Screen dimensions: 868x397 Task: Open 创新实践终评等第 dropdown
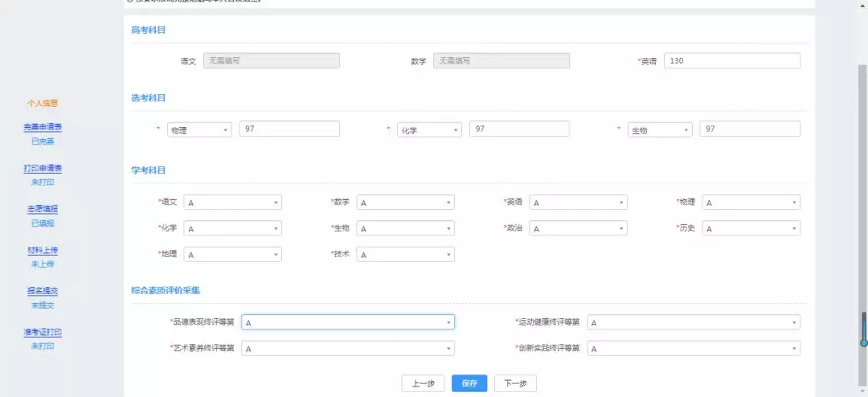coord(693,348)
